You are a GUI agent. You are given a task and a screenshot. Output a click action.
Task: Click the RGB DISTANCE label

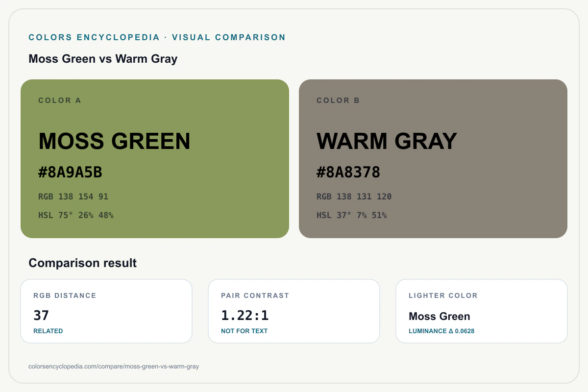point(65,295)
